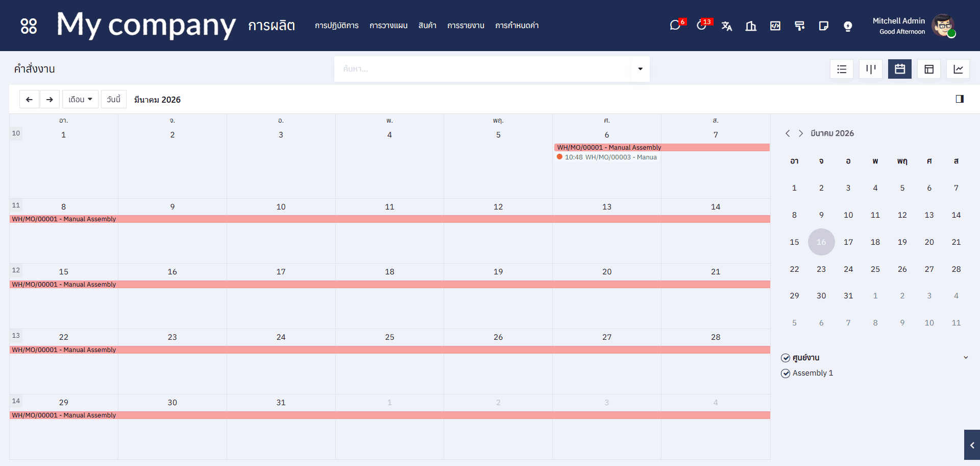Screen dimensions: 980x466
Task: Collapse the ศูนย์งาน filter section chevron
Action: [x=966, y=358]
